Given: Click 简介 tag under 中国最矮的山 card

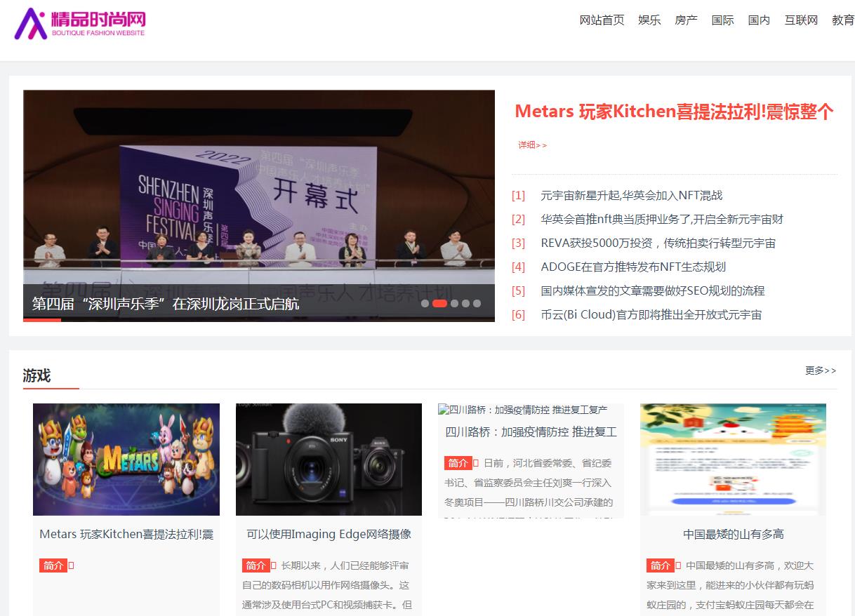Looking at the screenshot, I should (661, 565).
